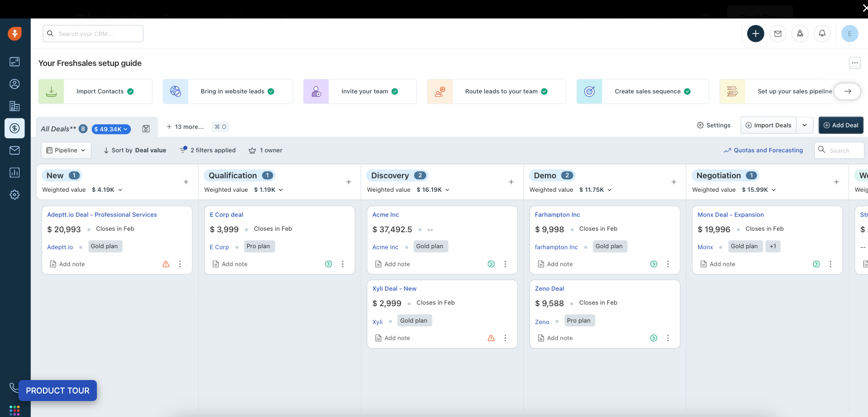Image resolution: width=868 pixels, height=417 pixels.
Task: Open the Email envelope sidebar icon
Action: pyautogui.click(x=14, y=150)
